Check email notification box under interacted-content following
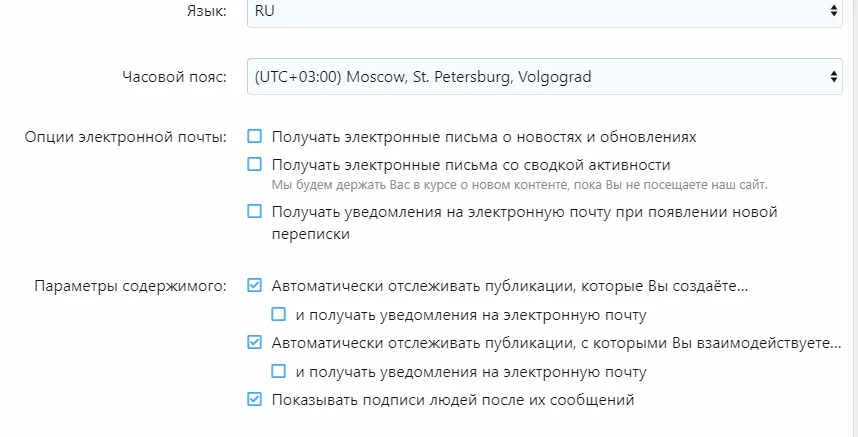Image resolution: width=858 pixels, height=437 pixels. (x=279, y=372)
